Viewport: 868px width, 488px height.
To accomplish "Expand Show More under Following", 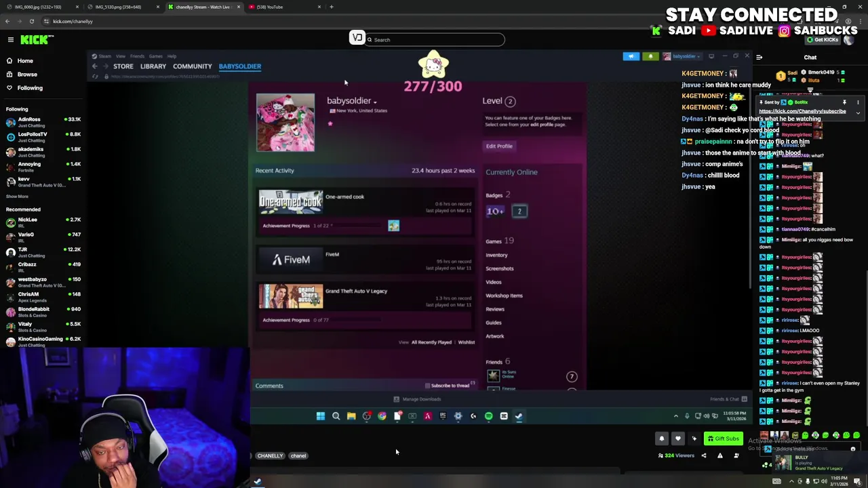I will click(x=17, y=197).
